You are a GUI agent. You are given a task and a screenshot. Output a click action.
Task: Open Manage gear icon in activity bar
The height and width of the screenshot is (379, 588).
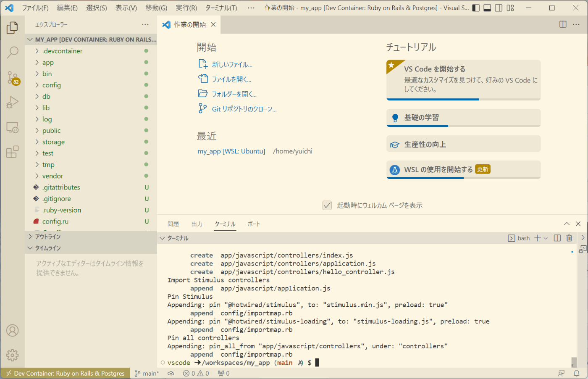[x=12, y=355]
